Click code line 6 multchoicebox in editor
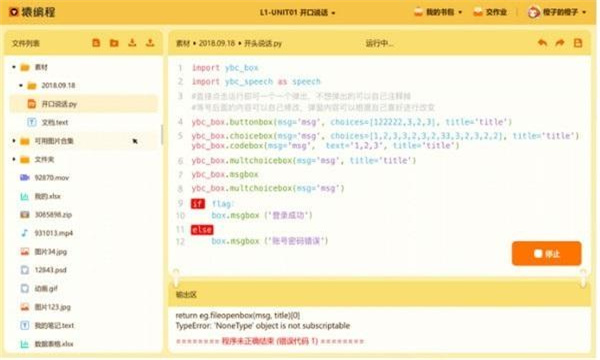The width and height of the screenshot is (600, 360). tap(303, 160)
